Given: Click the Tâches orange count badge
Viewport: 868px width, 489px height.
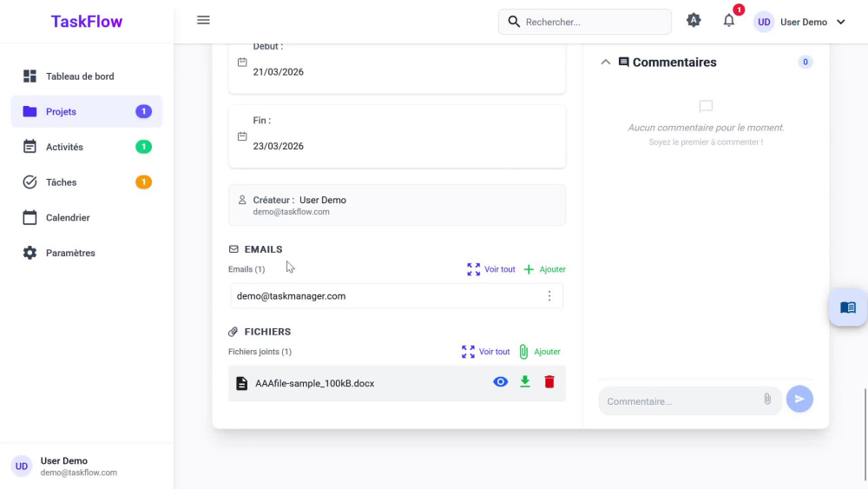Looking at the screenshot, I should [x=143, y=182].
